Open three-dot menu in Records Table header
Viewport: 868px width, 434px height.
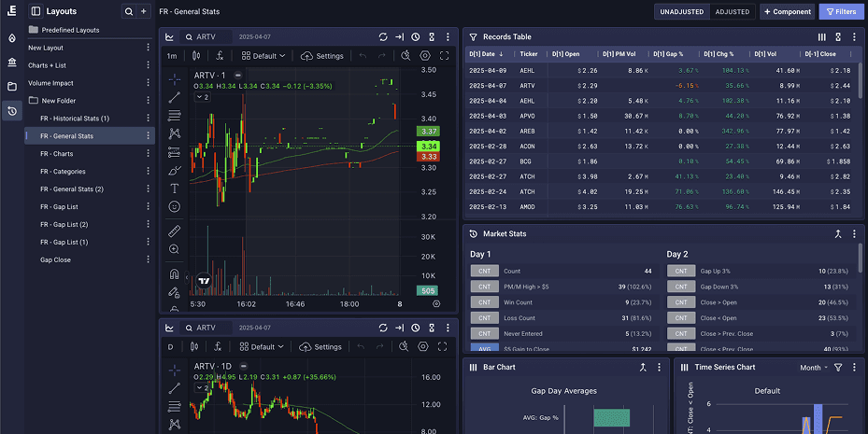coord(854,37)
